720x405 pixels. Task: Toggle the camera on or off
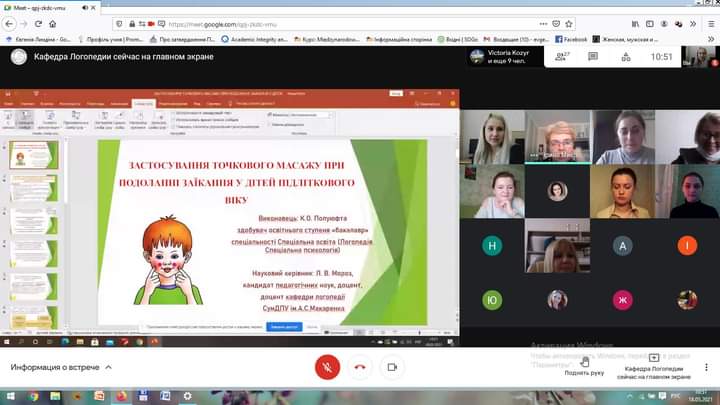(x=392, y=367)
